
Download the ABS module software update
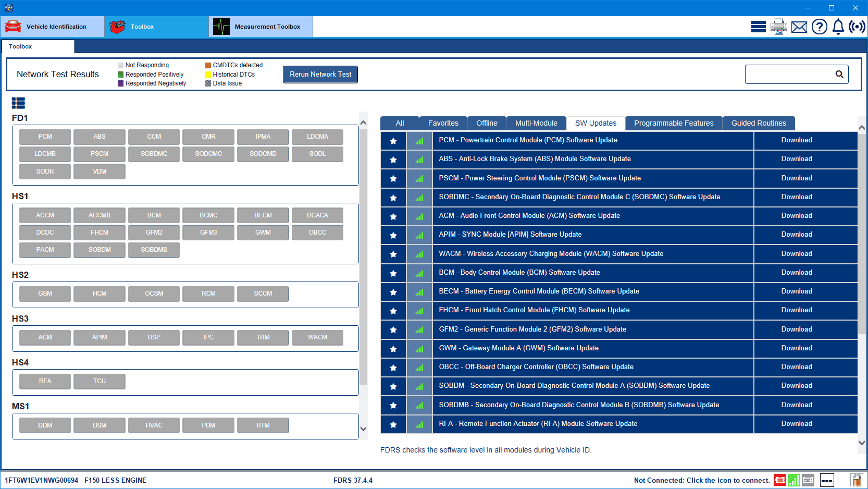point(796,159)
